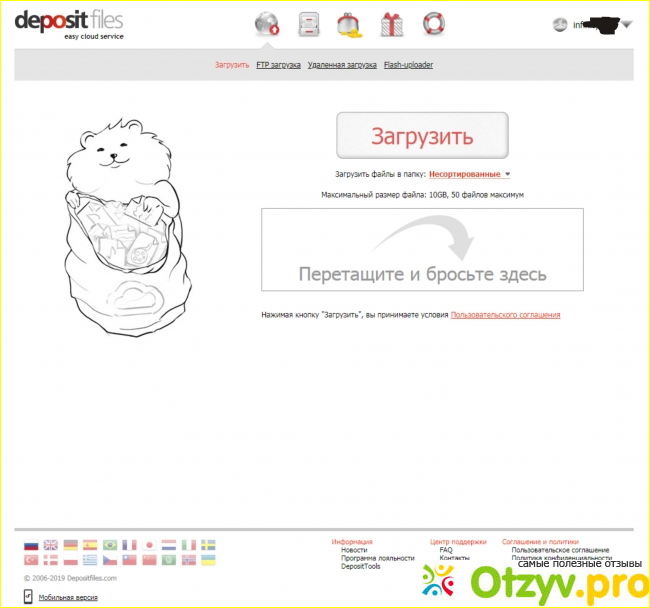Select the Flash-uploader tab
The image size is (650, 608).
coord(408,65)
